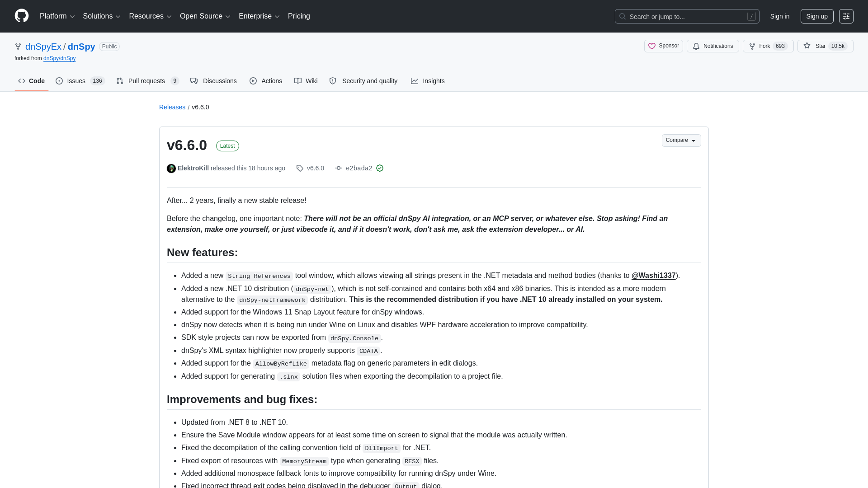Viewport: 868px width, 488px height.
Task: Click the Public visibility label
Action: 109,47
